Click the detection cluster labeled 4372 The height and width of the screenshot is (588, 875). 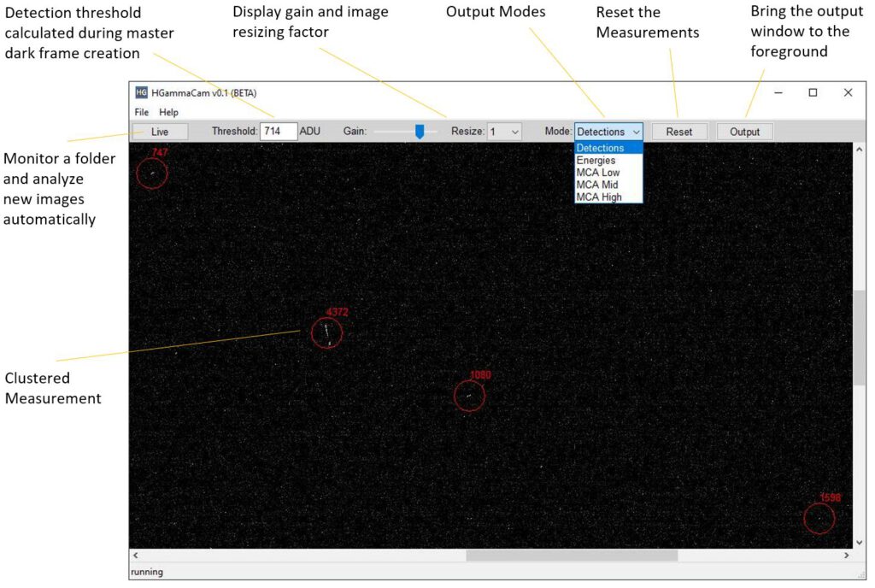point(326,333)
